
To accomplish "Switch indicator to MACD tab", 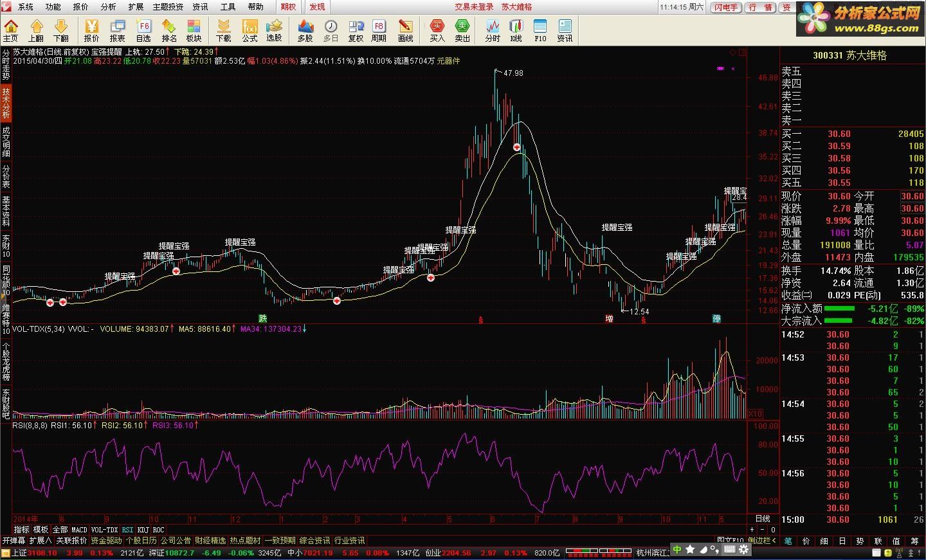I will 79,530.
